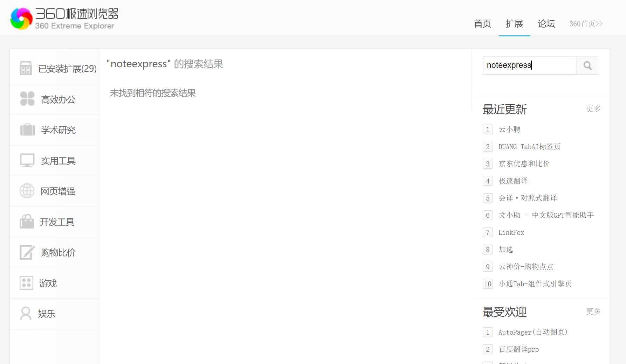Open 京东优惠和比价 extension
626x364 pixels.
[x=524, y=164]
